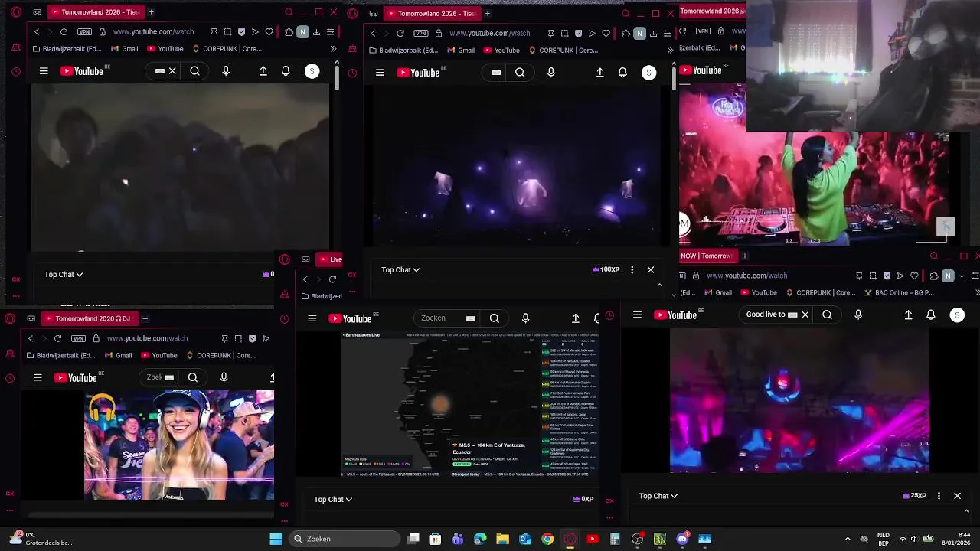
Task: Click Gmail bookmark in top-middle window
Action: (459, 51)
